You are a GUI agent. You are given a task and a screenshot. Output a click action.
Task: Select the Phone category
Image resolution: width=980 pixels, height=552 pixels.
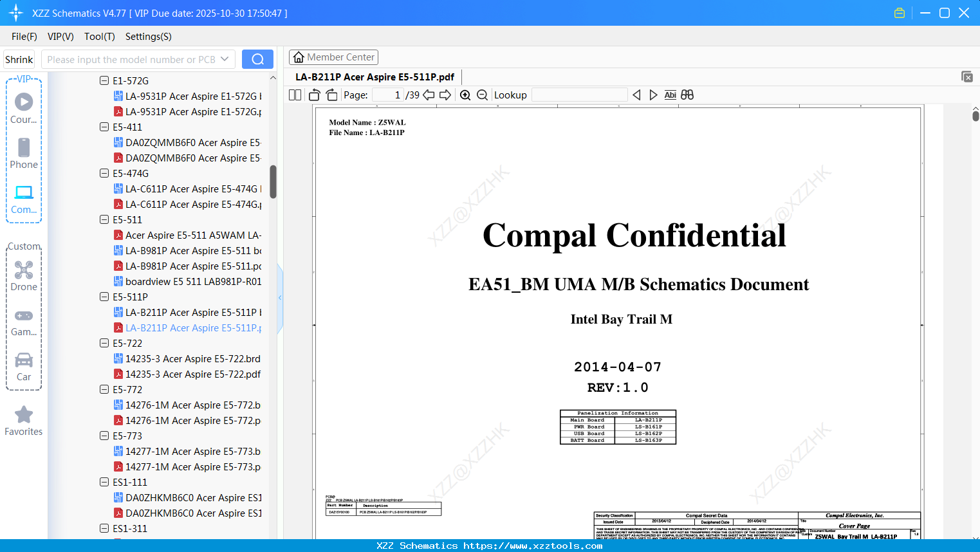pyautogui.click(x=24, y=153)
